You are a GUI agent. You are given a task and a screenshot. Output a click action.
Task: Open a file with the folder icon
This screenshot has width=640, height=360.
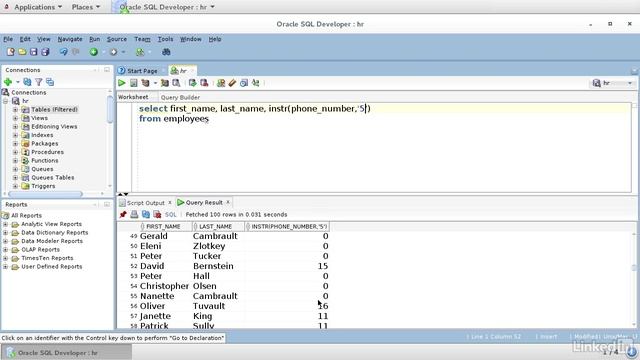pyautogui.click(x=22, y=52)
